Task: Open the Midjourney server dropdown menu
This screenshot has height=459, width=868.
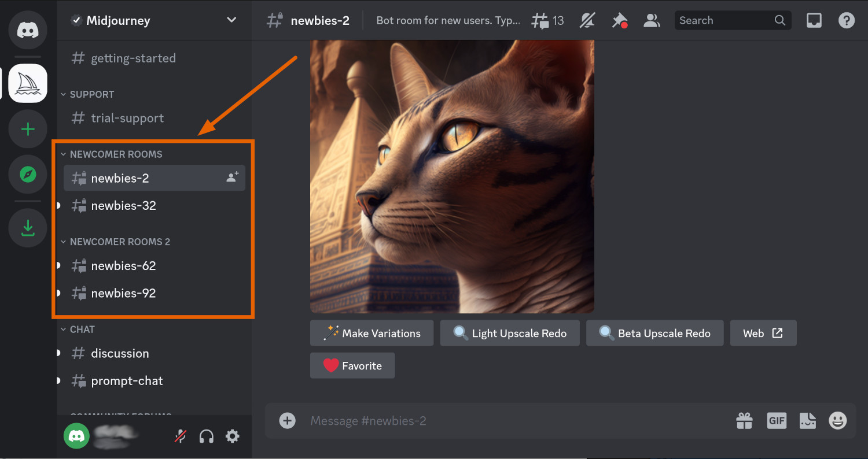Action: click(231, 20)
